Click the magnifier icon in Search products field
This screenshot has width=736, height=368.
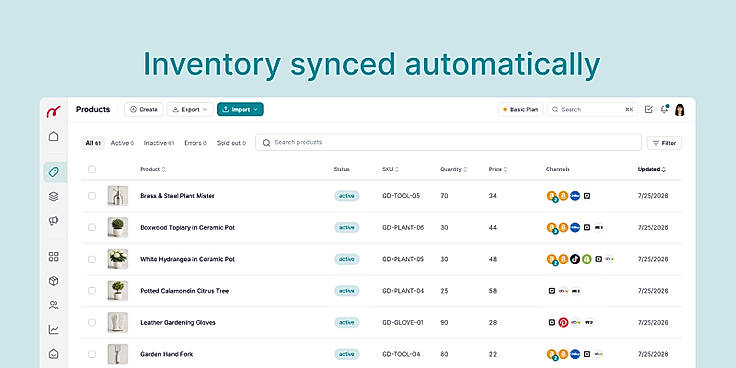[266, 143]
